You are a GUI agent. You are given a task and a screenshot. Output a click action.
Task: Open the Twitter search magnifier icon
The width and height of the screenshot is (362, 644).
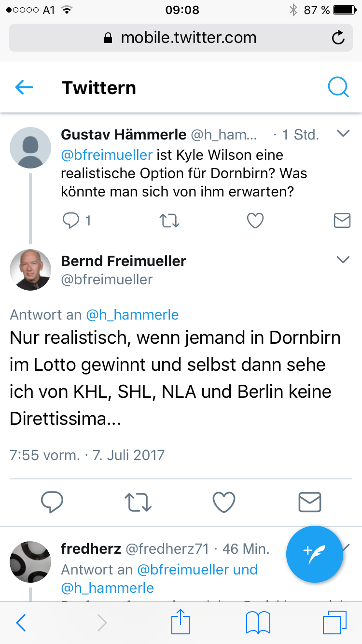[x=338, y=87]
